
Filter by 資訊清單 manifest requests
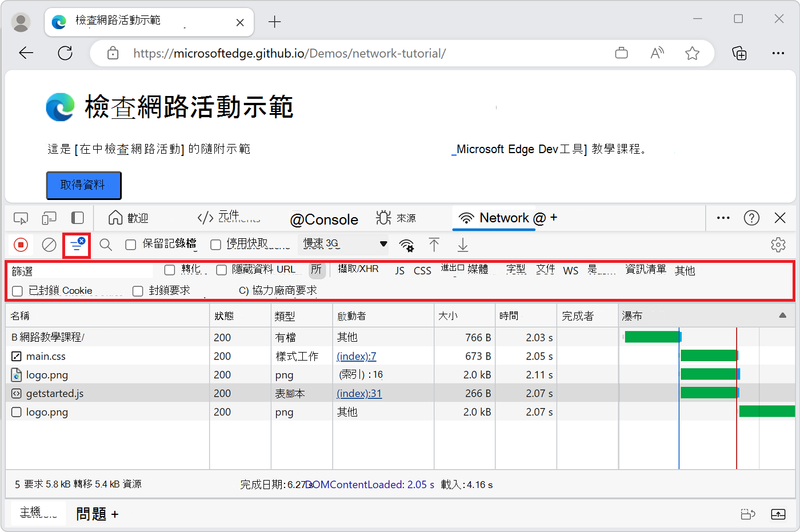coord(646,269)
